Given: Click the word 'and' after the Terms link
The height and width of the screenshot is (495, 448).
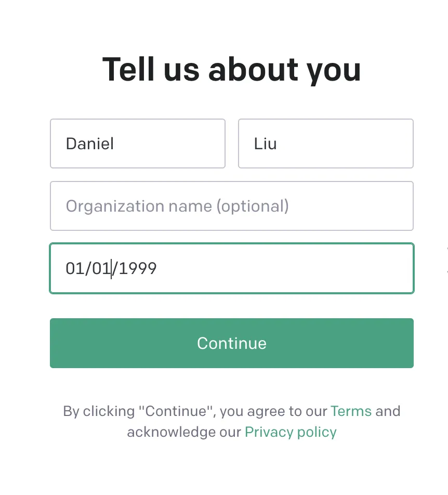Looking at the screenshot, I should pyautogui.click(x=388, y=411).
